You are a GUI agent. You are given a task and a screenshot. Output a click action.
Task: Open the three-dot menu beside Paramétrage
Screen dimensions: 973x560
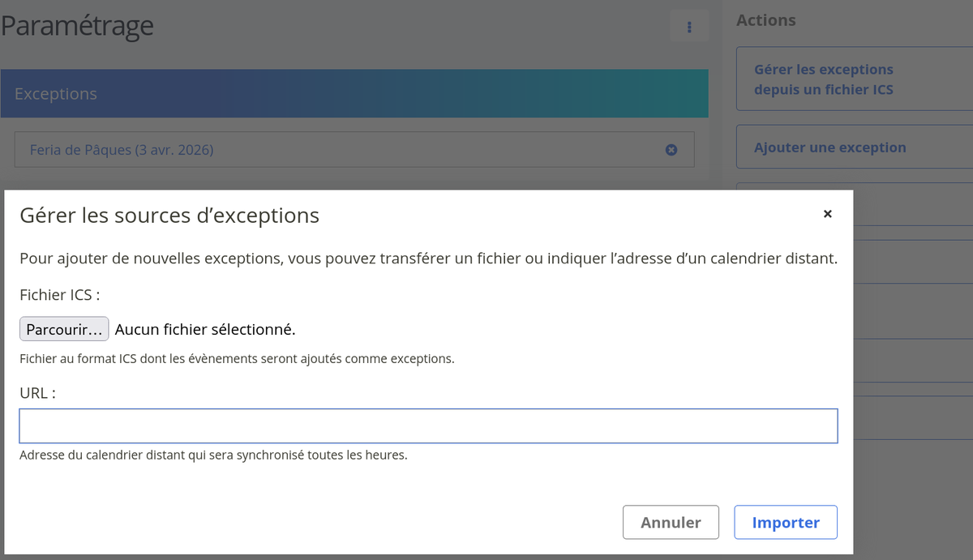coord(689,27)
